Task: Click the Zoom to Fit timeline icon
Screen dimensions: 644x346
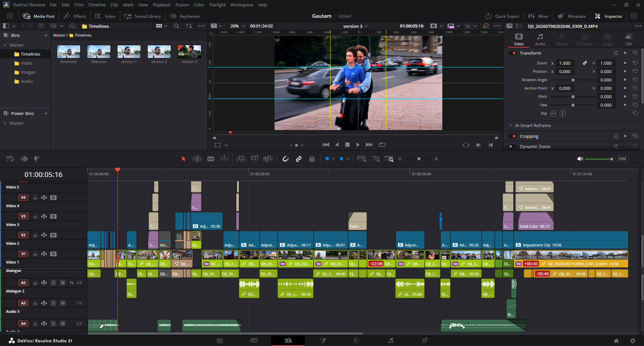Action: 361,159
